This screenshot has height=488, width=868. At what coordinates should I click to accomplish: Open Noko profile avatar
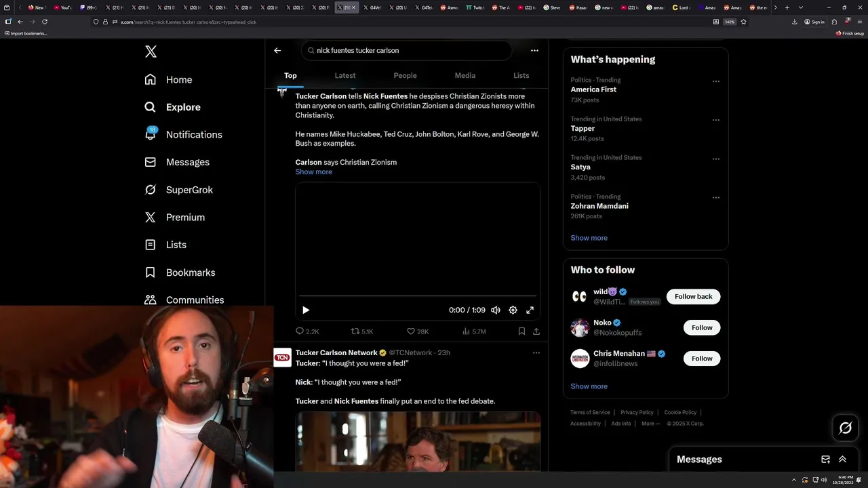[x=580, y=327]
